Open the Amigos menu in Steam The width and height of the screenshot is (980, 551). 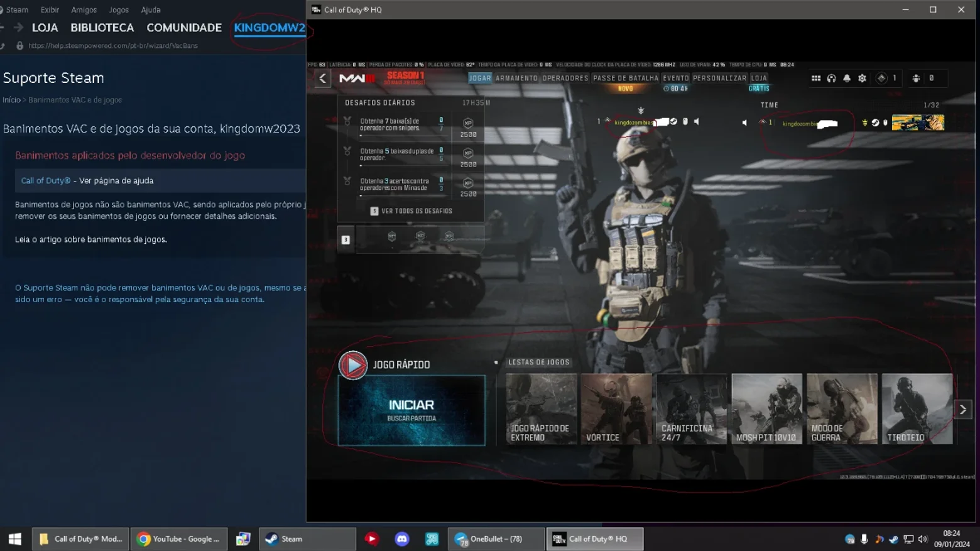pos(84,10)
